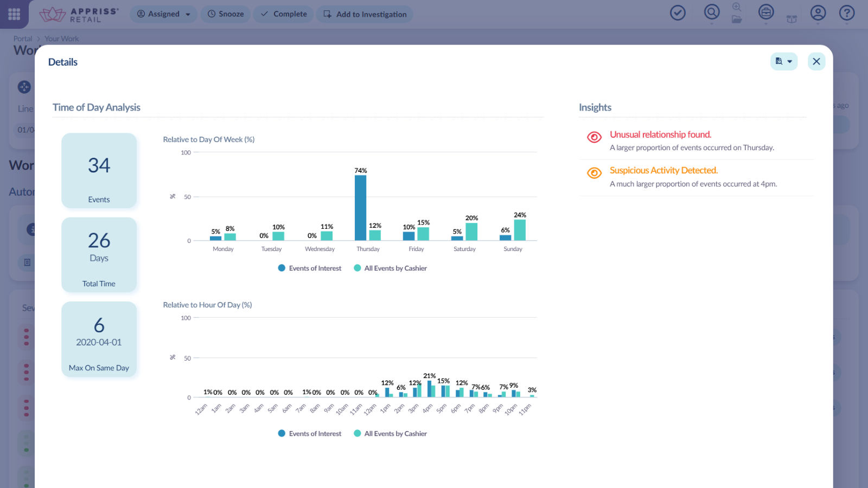The width and height of the screenshot is (868, 488).
Task: Click the open folder icon in header
Action: tap(737, 19)
